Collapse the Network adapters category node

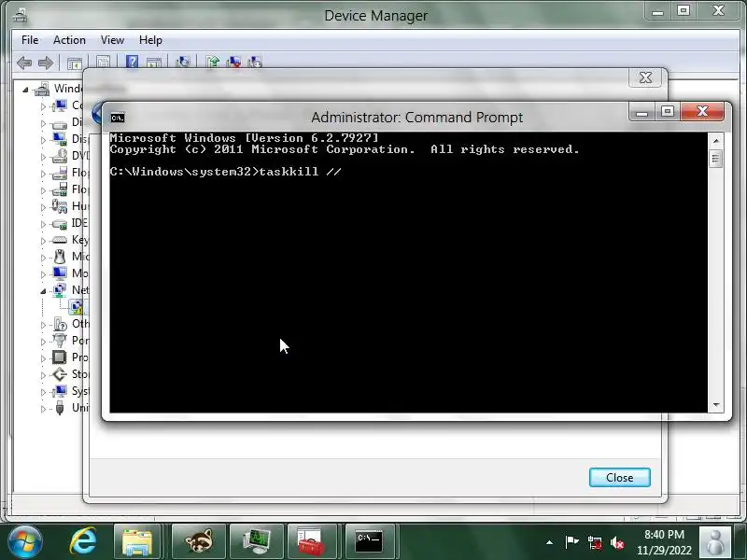point(43,291)
